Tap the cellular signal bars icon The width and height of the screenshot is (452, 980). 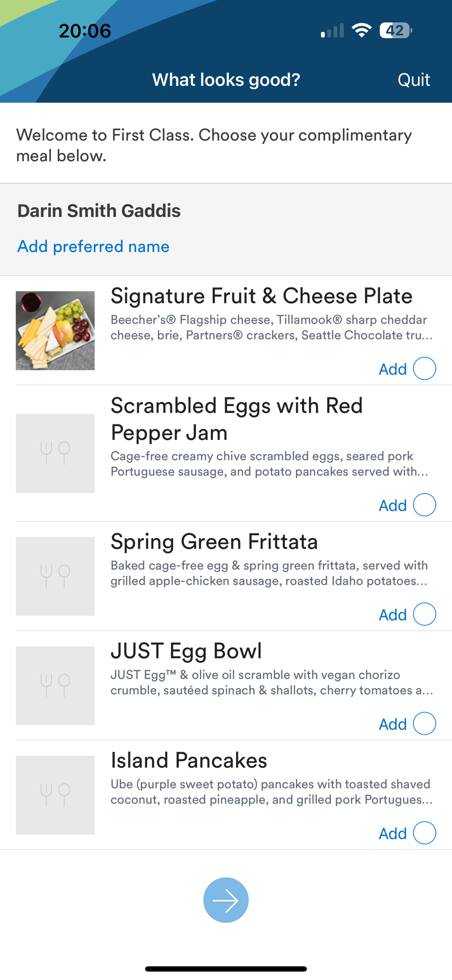(332, 30)
